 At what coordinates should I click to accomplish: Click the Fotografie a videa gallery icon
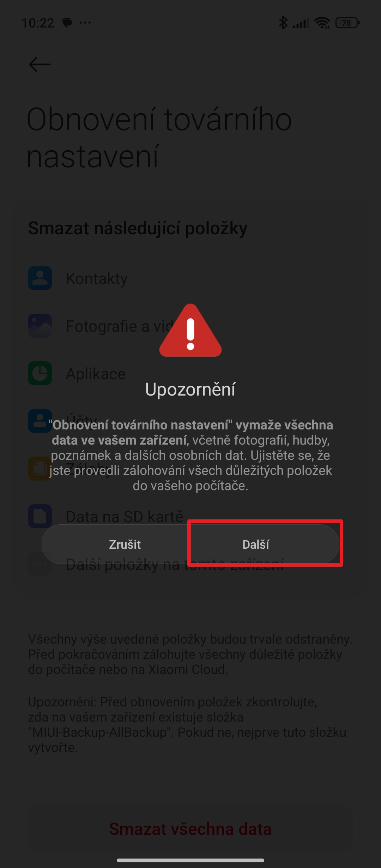40,326
